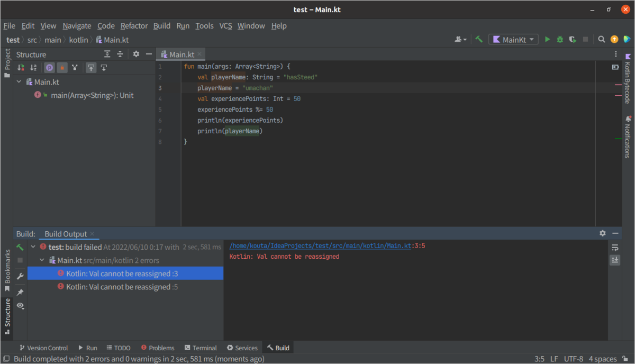Follow the Main.kt file path link
The height and width of the screenshot is (364, 635).
tap(321, 245)
